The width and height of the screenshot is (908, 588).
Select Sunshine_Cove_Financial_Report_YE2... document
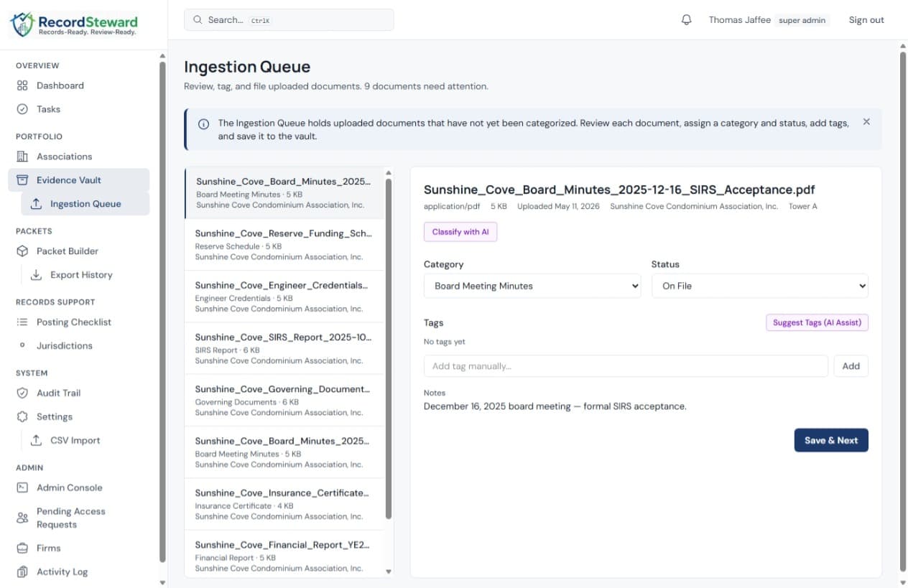(284, 554)
